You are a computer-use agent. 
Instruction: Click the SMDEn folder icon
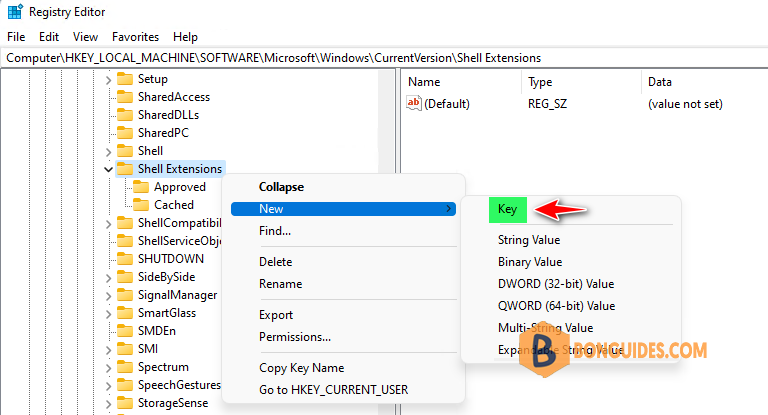[125, 331]
